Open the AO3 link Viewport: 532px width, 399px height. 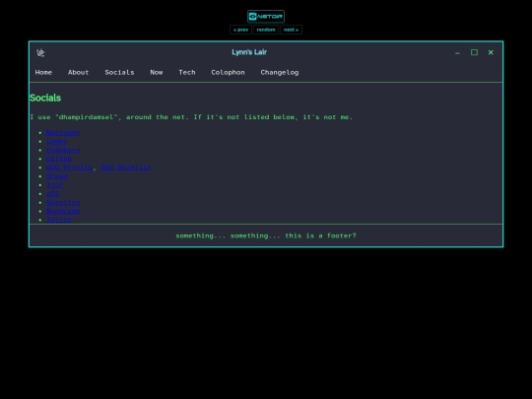52,194
